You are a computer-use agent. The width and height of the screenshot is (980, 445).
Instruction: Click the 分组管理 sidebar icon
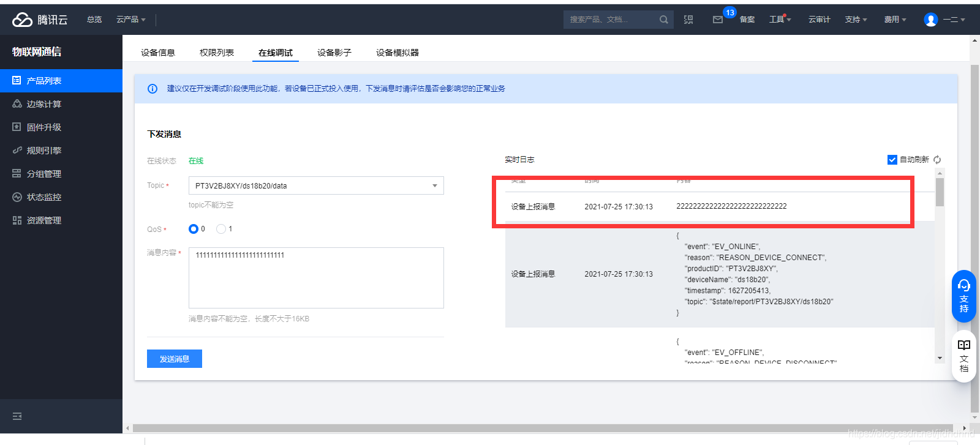pyautogui.click(x=17, y=173)
